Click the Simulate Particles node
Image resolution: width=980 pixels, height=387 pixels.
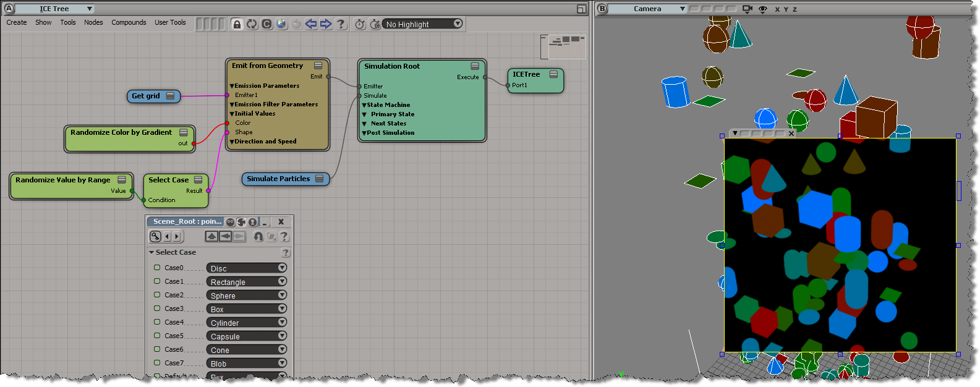tap(279, 179)
